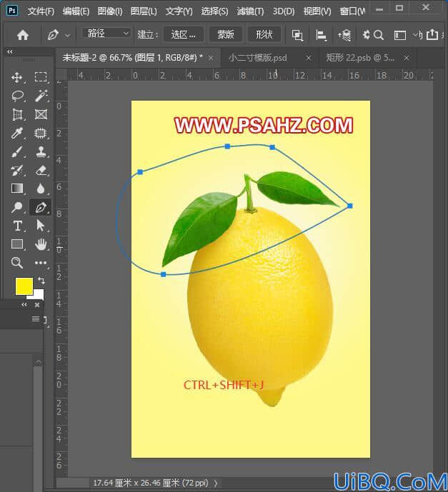Open the Pen tool preset picker arrow
This screenshot has width=448, height=492.
(67, 36)
